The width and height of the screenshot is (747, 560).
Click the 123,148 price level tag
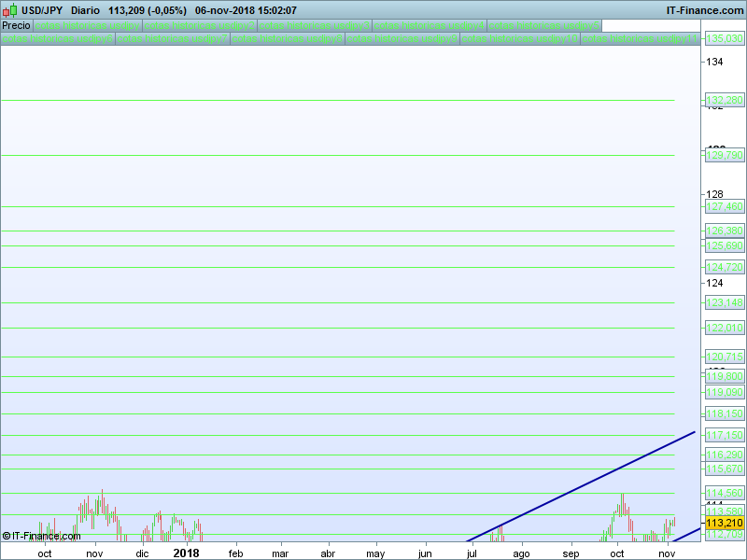[x=725, y=302]
